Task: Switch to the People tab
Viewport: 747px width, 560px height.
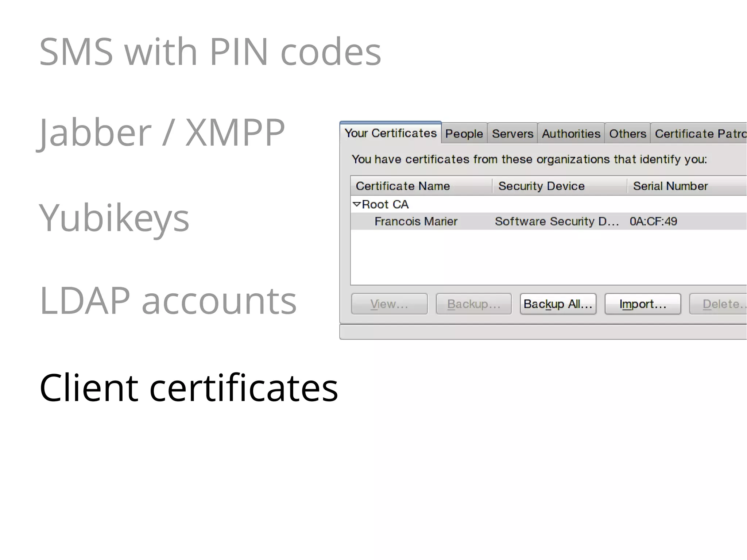Action: 464,134
